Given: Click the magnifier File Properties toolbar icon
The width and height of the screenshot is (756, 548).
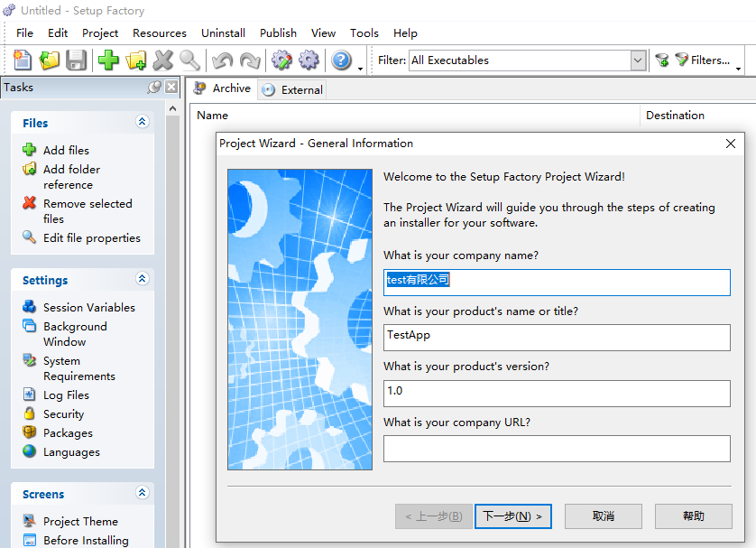Looking at the screenshot, I should 190,60.
